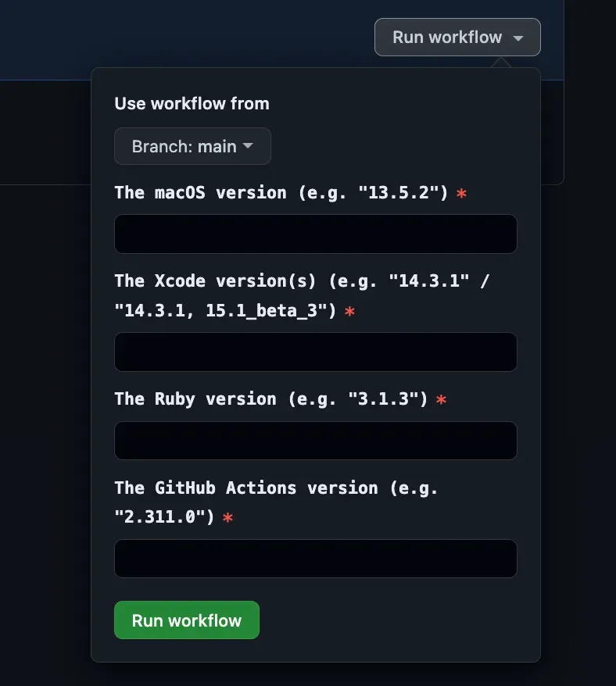The image size is (616, 686).
Task: Click the green Run workflow button
Action: (187, 620)
